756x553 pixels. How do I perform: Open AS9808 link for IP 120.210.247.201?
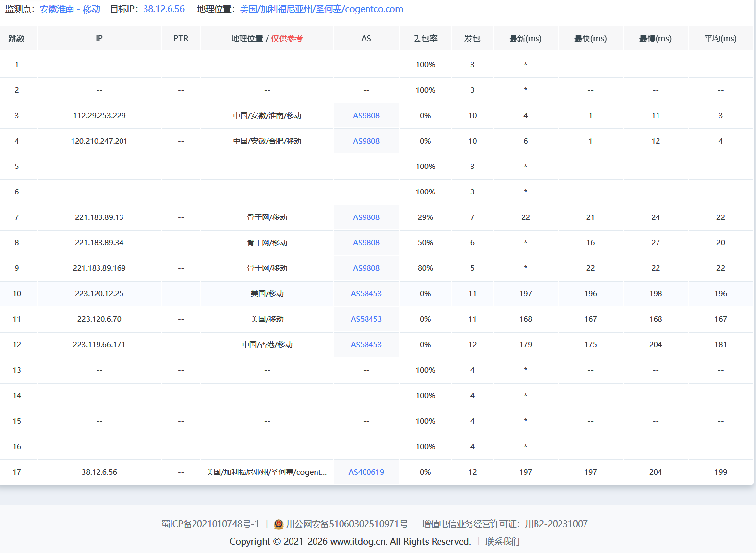point(366,141)
